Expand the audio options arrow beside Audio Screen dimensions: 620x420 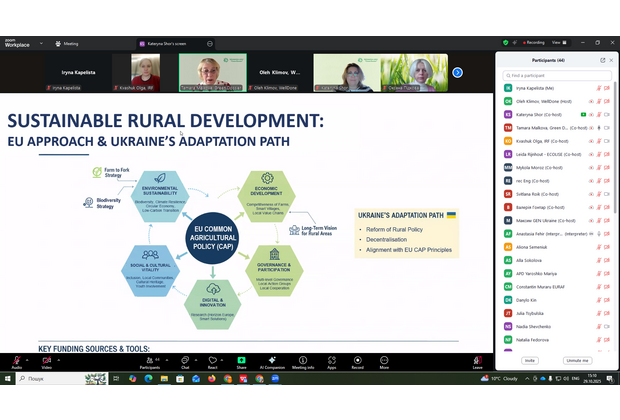click(x=28, y=357)
